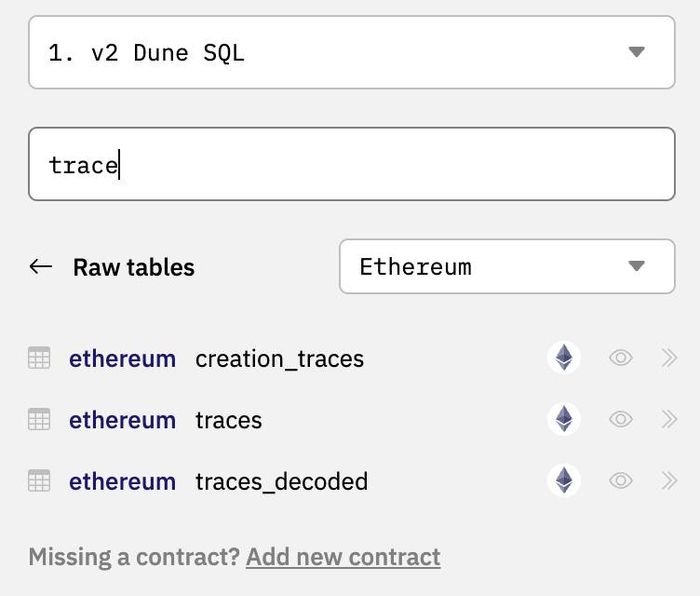Click table grid icon for creation_traces

click(39, 358)
